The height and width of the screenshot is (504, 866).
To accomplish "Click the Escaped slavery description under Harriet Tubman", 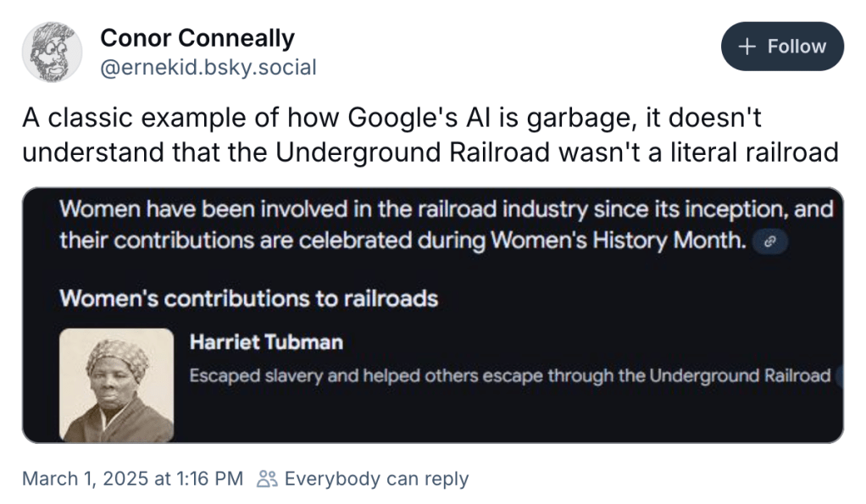I will pos(509,375).
